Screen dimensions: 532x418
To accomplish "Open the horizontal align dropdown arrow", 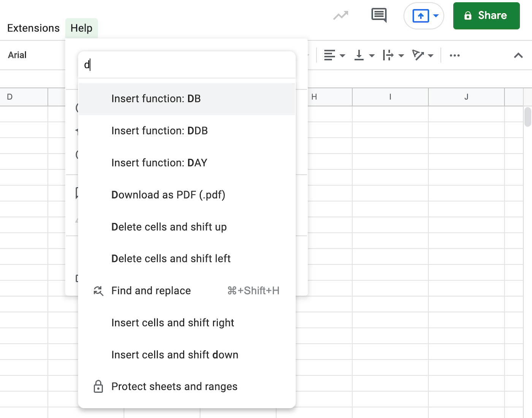I will pos(343,56).
